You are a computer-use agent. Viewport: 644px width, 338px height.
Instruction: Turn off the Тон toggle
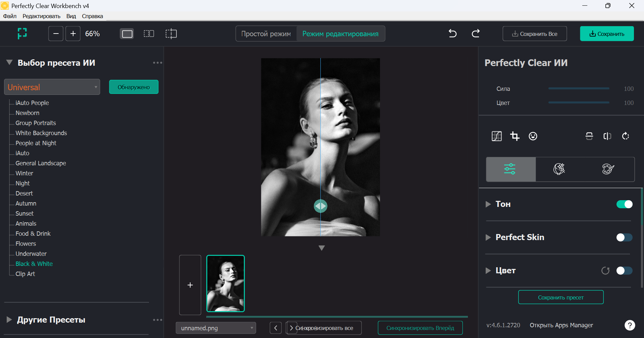pyautogui.click(x=624, y=204)
